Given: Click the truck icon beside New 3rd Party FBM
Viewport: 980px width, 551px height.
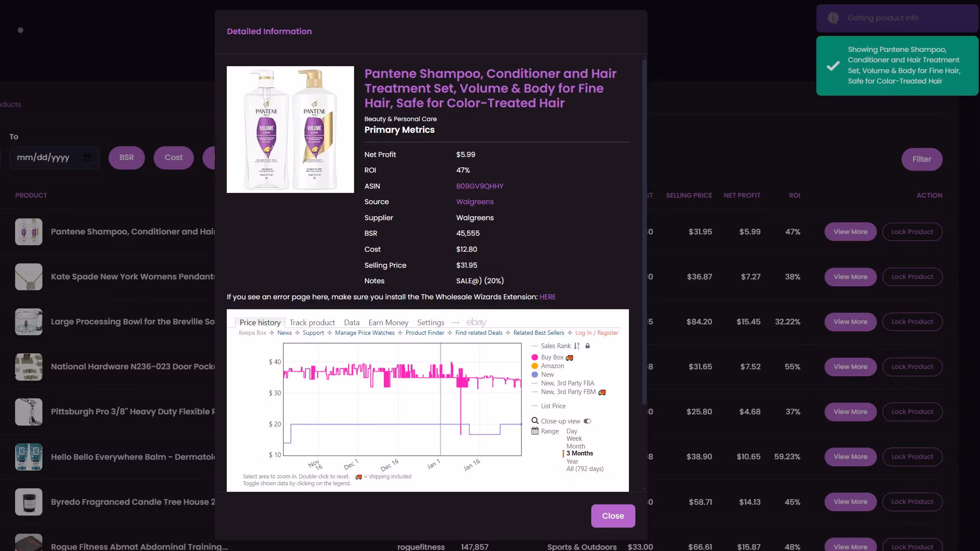Looking at the screenshot, I should coord(602,392).
